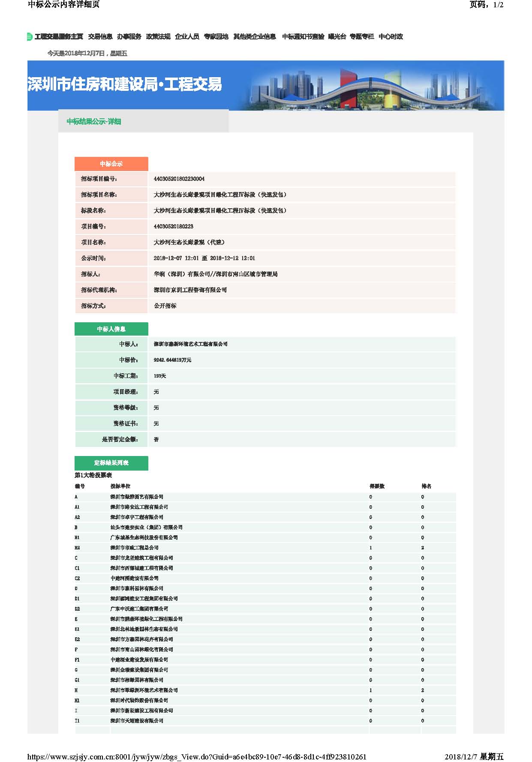Open the 工程交易服务主页 nav link
Viewport: 532px width, 762px height.
[59, 37]
